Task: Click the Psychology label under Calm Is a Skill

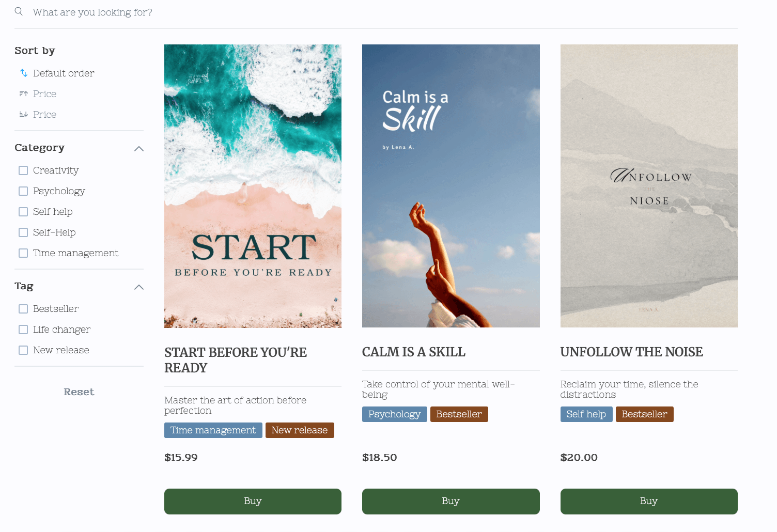Action: [394, 414]
